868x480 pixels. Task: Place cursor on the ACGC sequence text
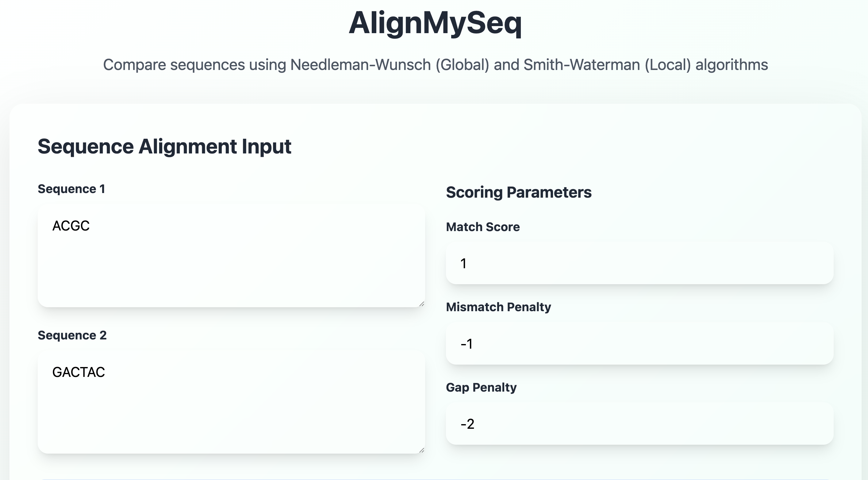pyautogui.click(x=71, y=226)
